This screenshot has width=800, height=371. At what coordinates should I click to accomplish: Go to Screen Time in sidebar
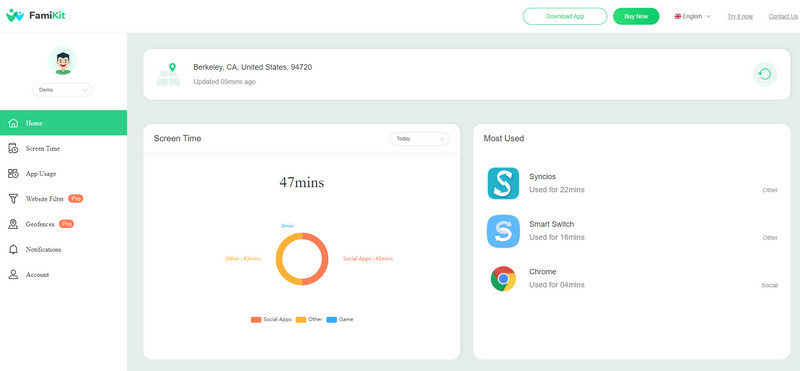point(63,149)
